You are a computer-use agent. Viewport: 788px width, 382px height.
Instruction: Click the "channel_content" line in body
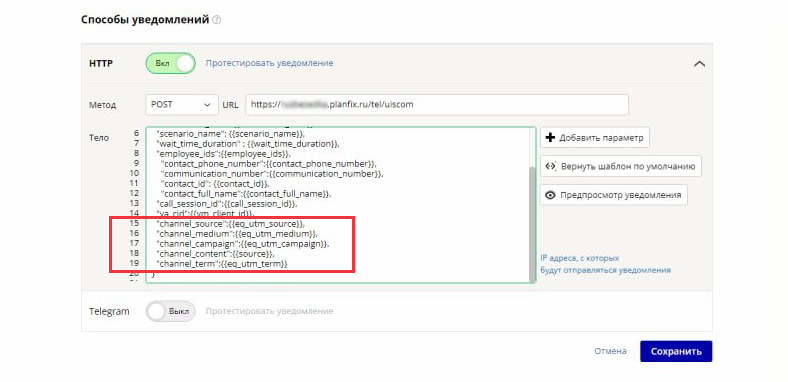[216, 254]
